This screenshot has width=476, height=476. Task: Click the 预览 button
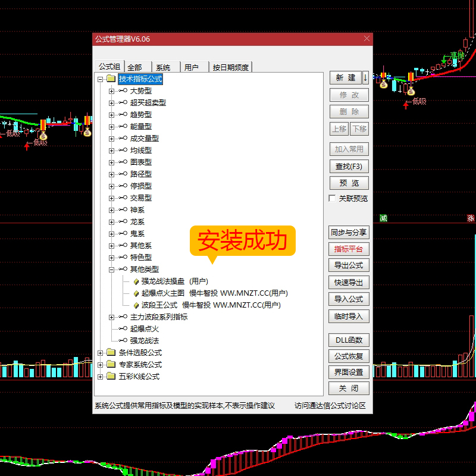click(349, 183)
